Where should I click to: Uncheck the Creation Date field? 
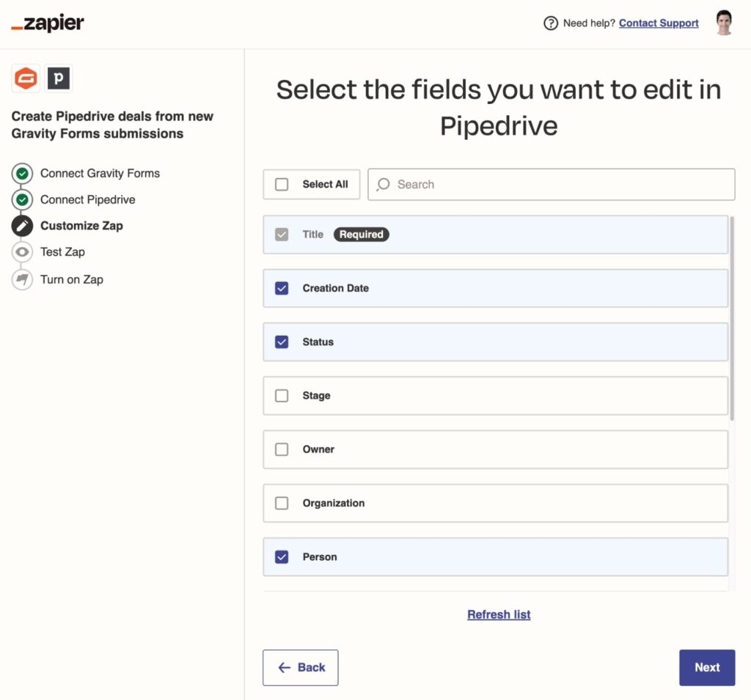pyautogui.click(x=281, y=288)
